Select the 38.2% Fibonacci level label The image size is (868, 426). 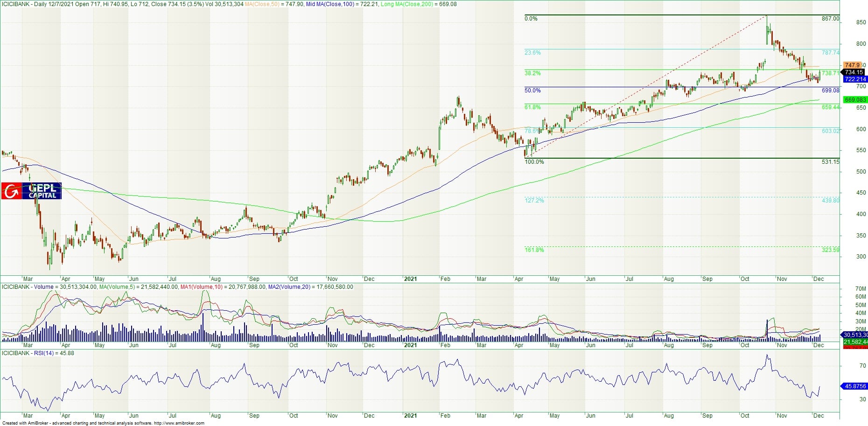click(532, 73)
